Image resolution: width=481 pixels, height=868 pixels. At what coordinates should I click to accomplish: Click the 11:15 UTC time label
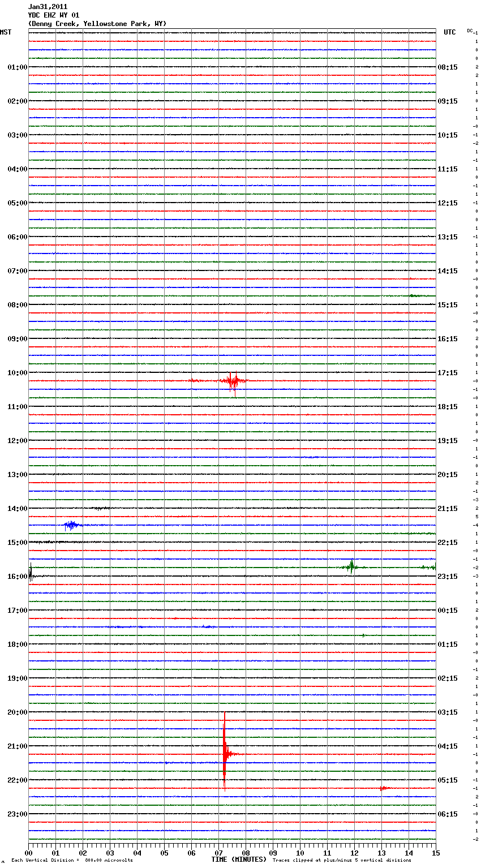[448, 169]
